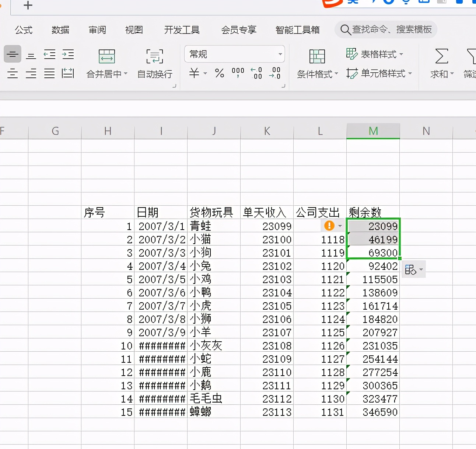Expand the 条件格式 dropdown arrow

tap(336, 74)
